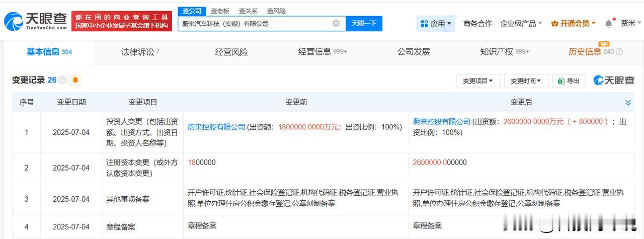Switch to the 查风险 search tab
This screenshot has width=644, height=239.
click(x=276, y=11)
